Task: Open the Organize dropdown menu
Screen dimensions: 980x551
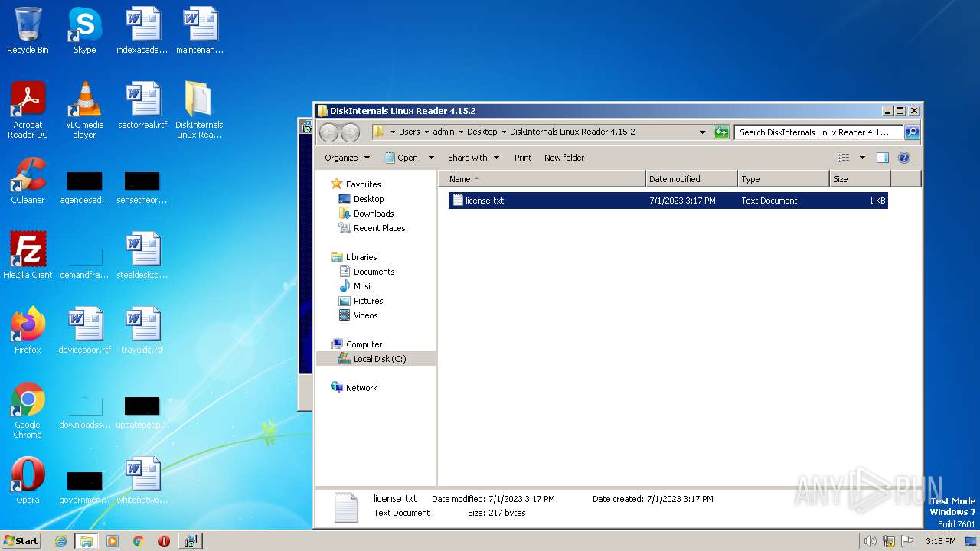Action: point(347,158)
